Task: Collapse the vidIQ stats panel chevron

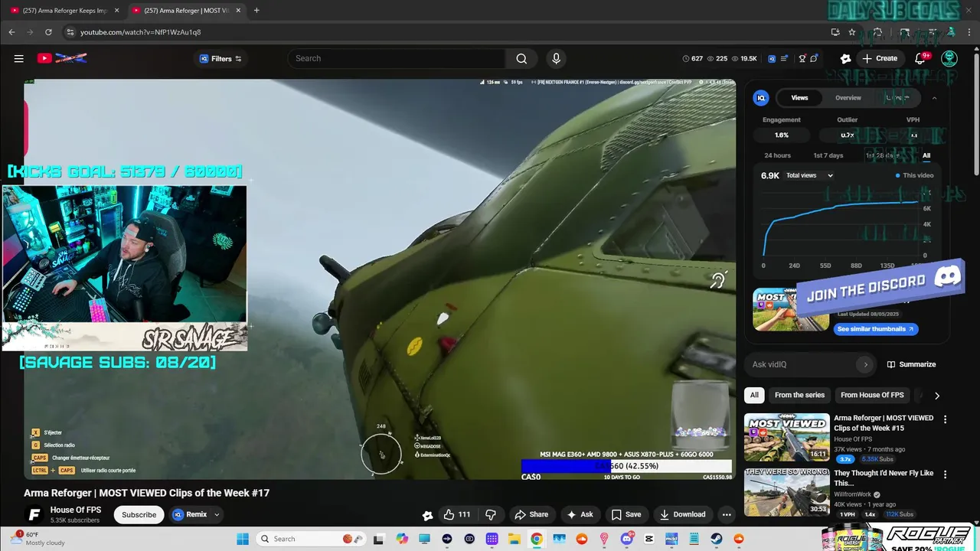Action: 934,98
